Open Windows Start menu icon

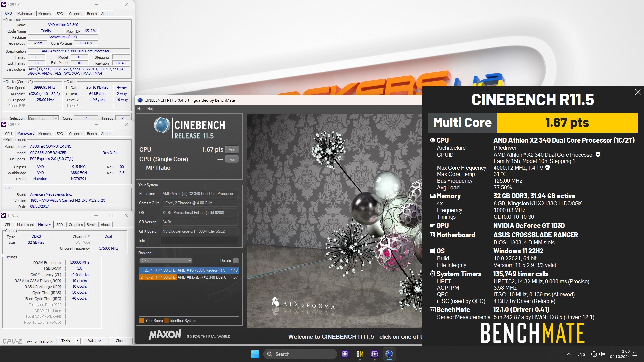[x=255, y=354]
